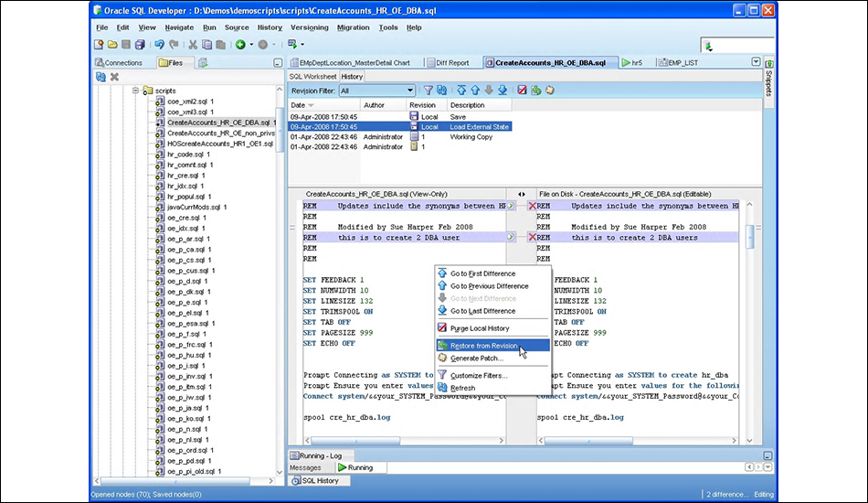Select the Working Copy revision row
This screenshot has height=503, width=868.
point(399,137)
